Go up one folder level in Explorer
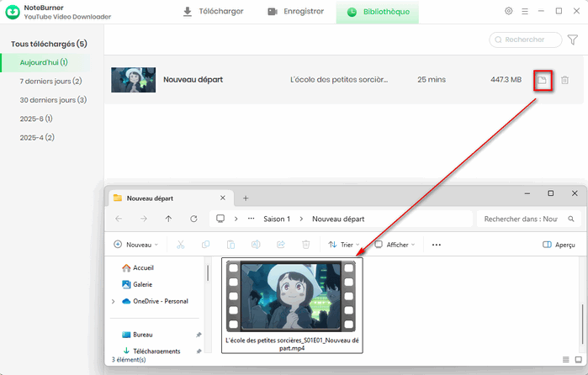The width and height of the screenshot is (588, 375). pyautogui.click(x=168, y=219)
